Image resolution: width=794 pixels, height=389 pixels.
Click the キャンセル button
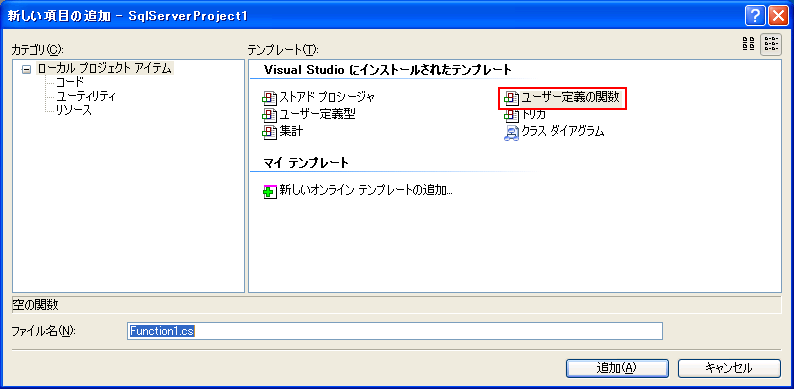(x=729, y=368)
